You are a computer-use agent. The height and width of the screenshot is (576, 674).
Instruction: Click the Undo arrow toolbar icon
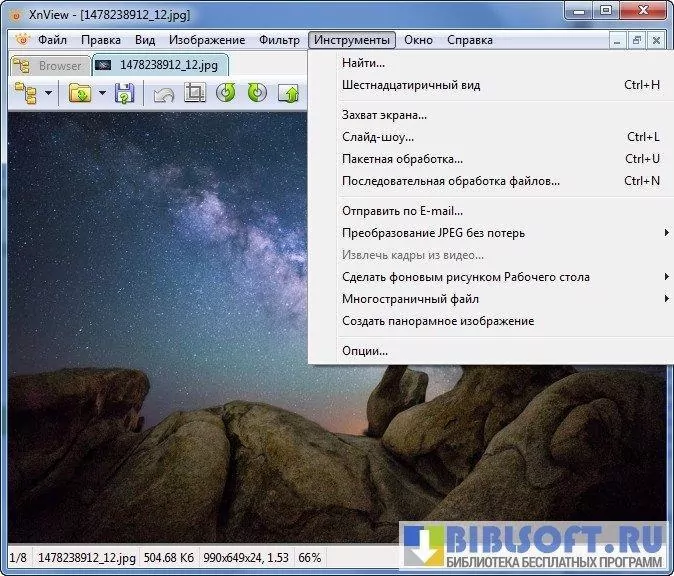[x=162, y=94]
